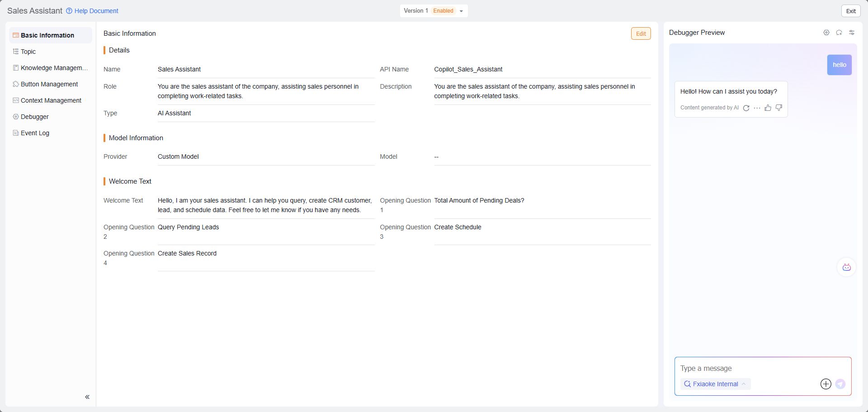Open the Topic section in sidebar
The image size is (868, 412).
[x=28, y=52]
